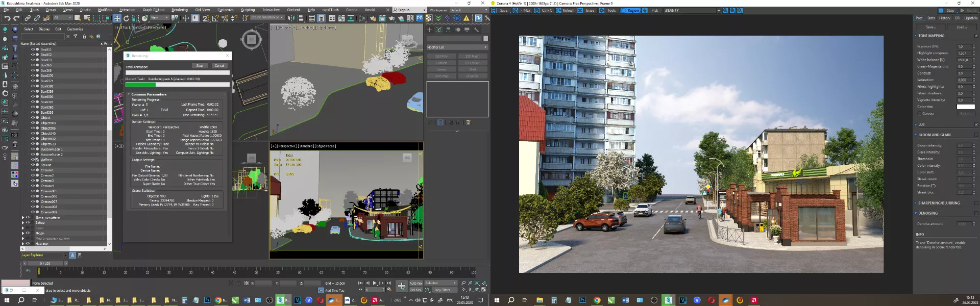Click the current task green progress bar
Screen dimensions: 980x306
[177, 85]
